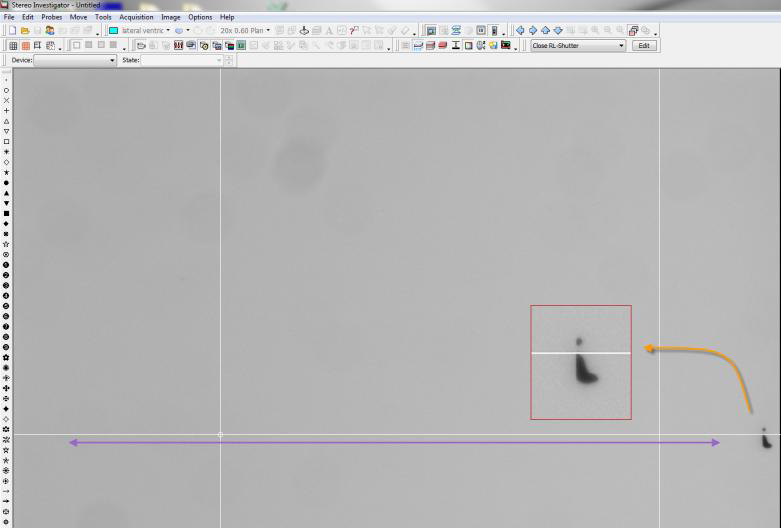Image resolution: width=781 pixels, height=528 pixels.
Task: Select the filled black square marker
Action: point(7,213)
